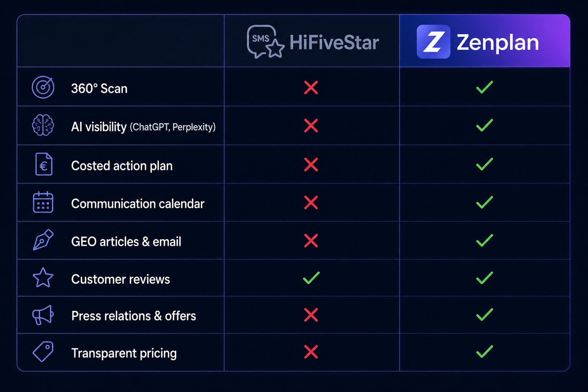Click the Communication calendar icon

[43, 202]
